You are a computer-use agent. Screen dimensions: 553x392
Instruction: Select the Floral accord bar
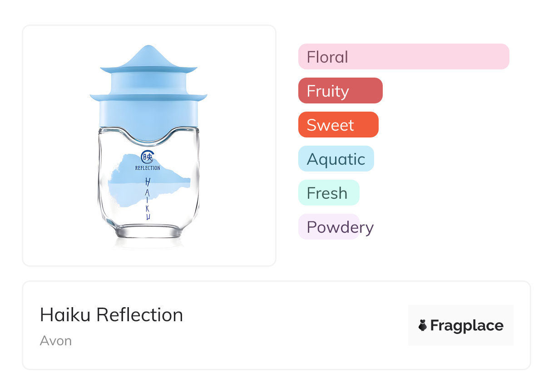click(x=404, y=57)
